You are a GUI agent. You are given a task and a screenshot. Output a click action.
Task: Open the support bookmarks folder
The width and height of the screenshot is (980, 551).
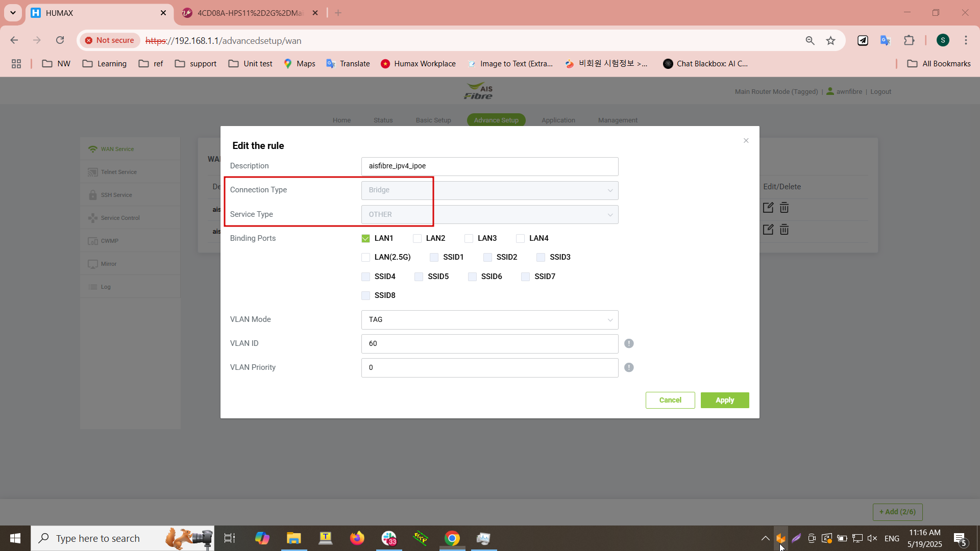click(196, 64)
